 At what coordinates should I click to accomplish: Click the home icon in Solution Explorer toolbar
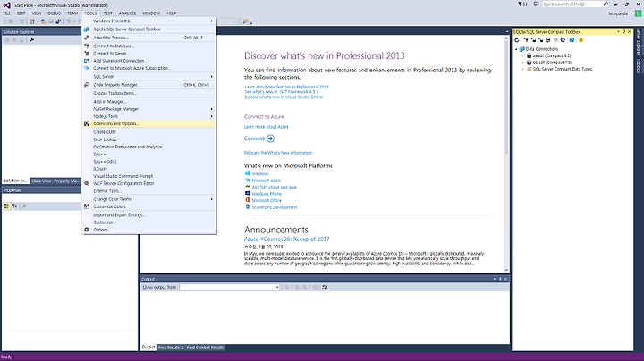click(x=22, y=40)
